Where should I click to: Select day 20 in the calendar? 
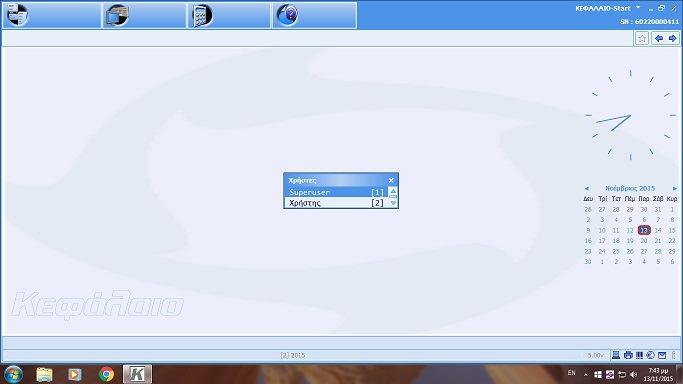tap(644, 241)
